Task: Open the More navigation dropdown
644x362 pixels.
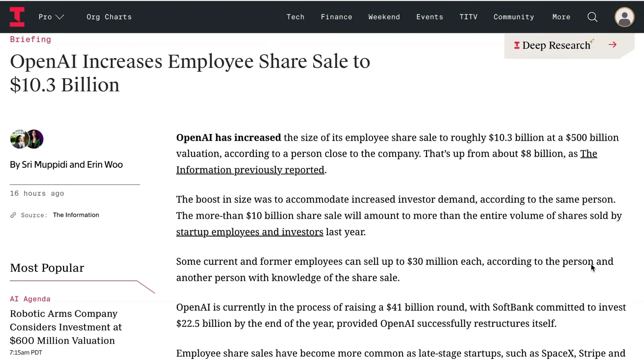Action: click(x=561, y=17)
